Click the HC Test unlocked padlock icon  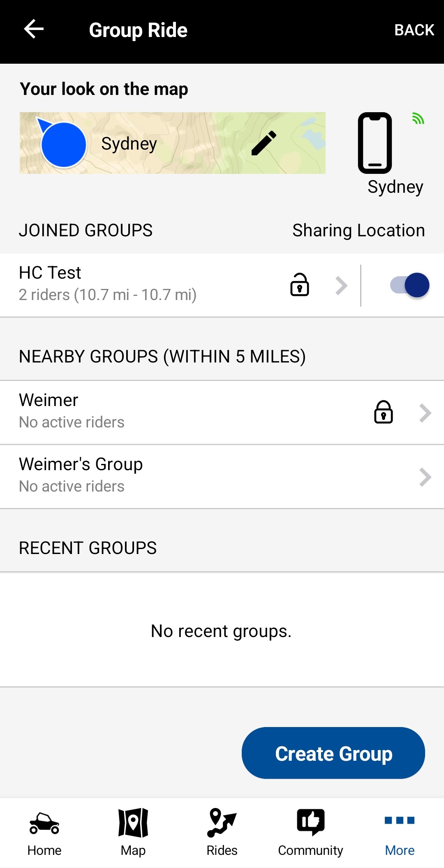300,285
